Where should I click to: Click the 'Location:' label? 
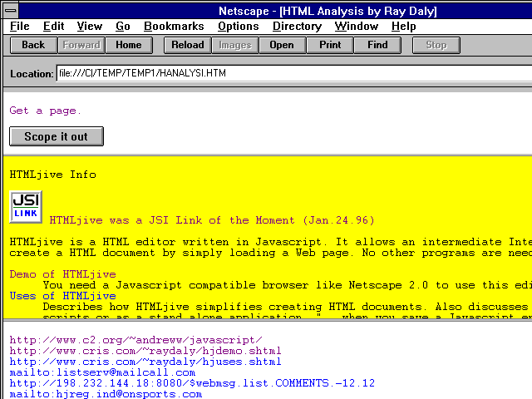32,74
